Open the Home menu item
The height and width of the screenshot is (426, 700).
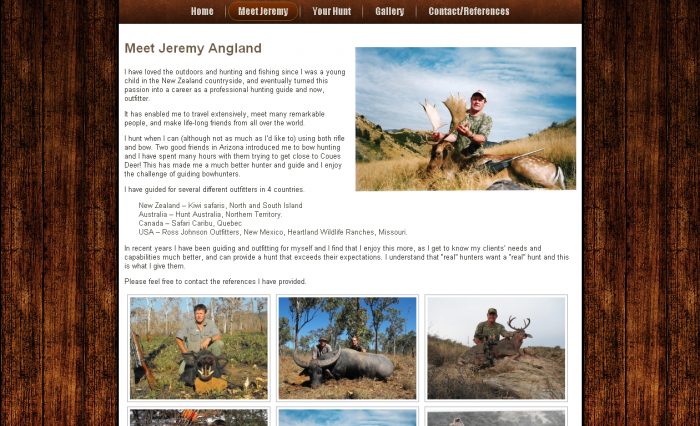202,11
